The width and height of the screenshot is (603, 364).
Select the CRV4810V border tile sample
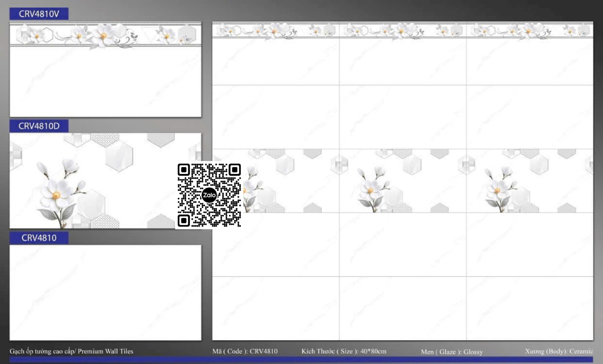105,70
